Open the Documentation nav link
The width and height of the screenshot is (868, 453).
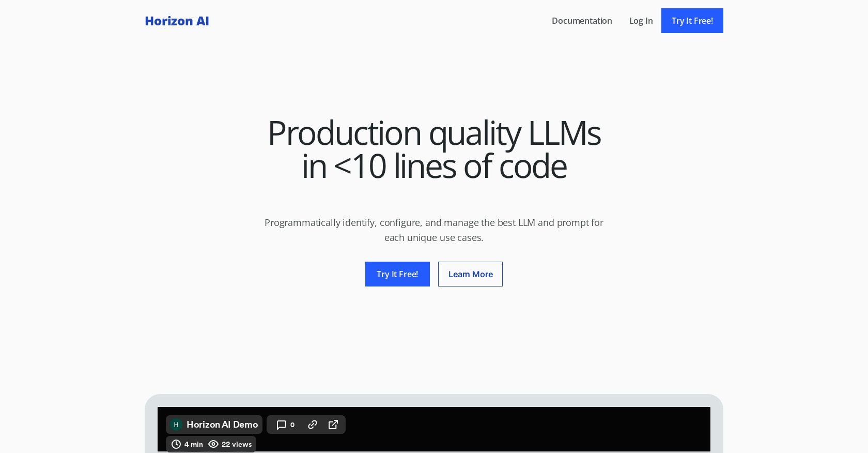[x=582, y=21]
